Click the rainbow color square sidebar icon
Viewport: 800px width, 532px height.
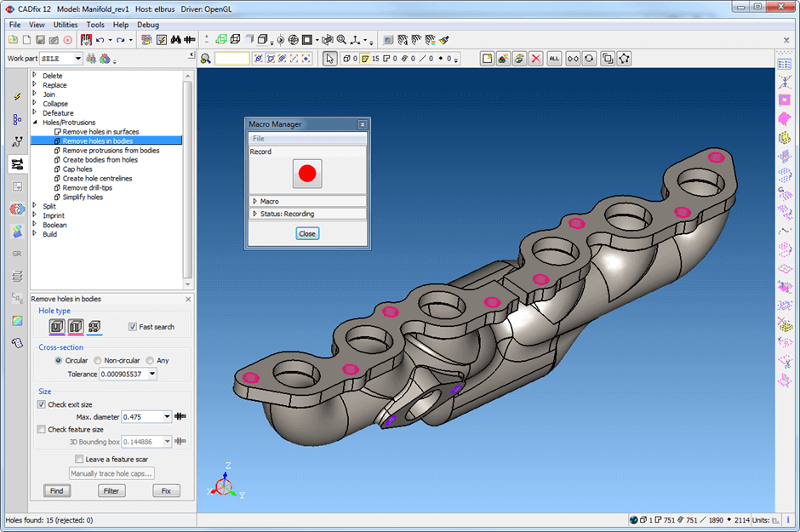coord(17,320)
